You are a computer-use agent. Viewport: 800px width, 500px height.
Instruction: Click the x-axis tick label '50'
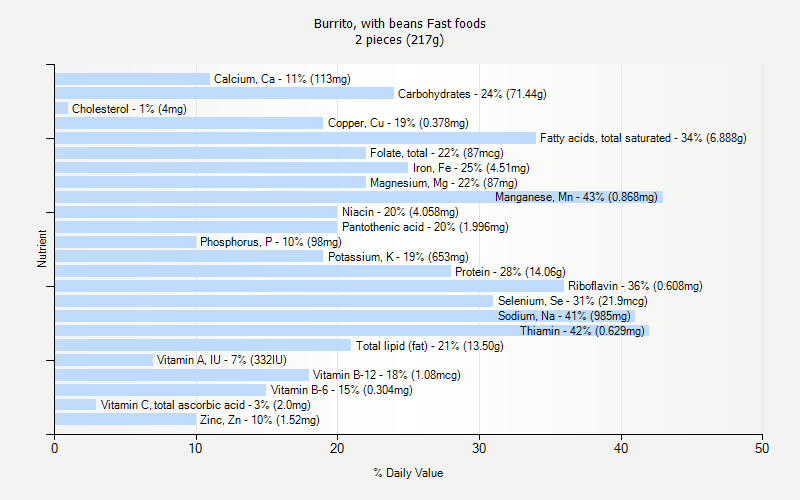(x=762, y=448)
